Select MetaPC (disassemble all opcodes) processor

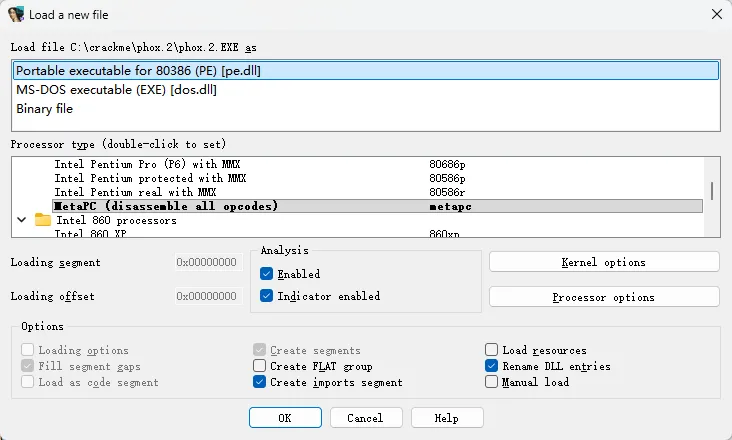(x=377, y=206)
